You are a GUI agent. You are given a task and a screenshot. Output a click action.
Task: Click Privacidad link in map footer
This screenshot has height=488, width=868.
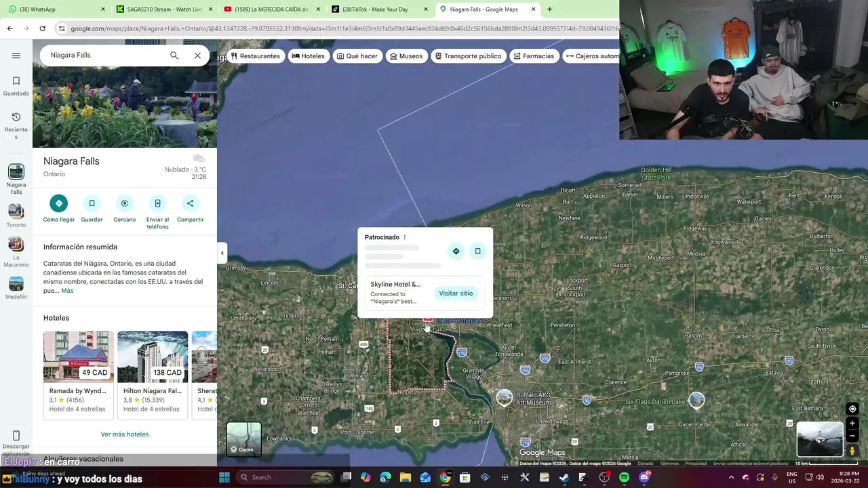(696, 464)
